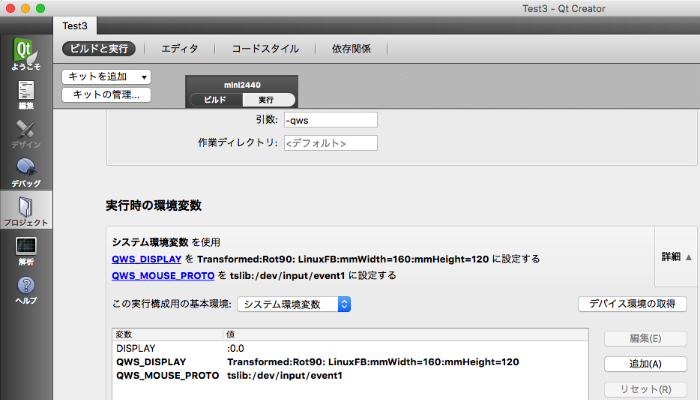Switch to the コードスタイル tab
The image size is (700, 400).
pyautogui.click(x=265, y=49)
